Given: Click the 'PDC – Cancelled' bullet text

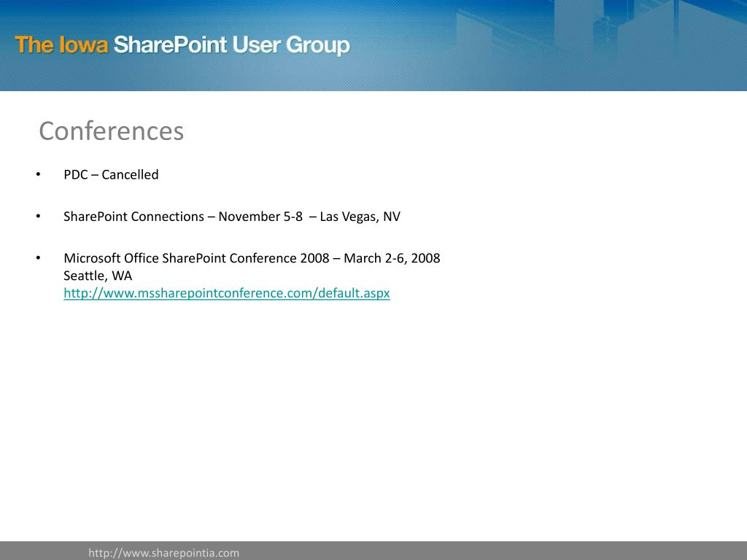Looking at the screenshot, I should [111, 175].
